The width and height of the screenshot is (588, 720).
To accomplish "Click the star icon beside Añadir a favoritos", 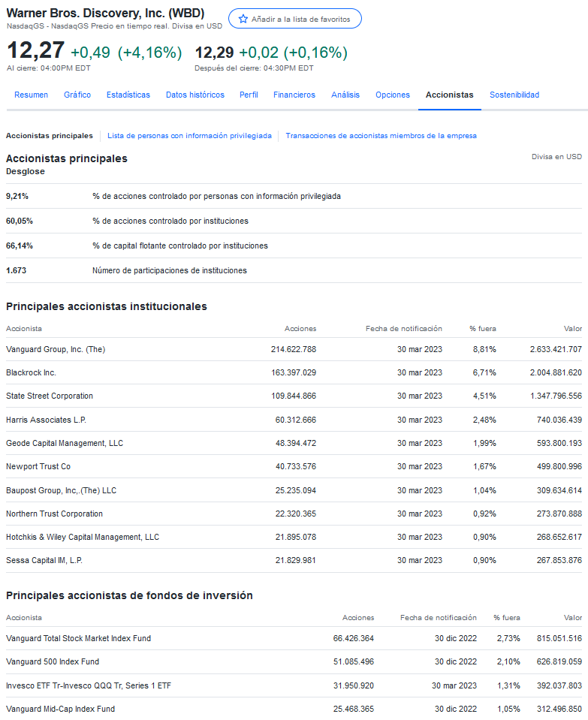I will point(243,19).
